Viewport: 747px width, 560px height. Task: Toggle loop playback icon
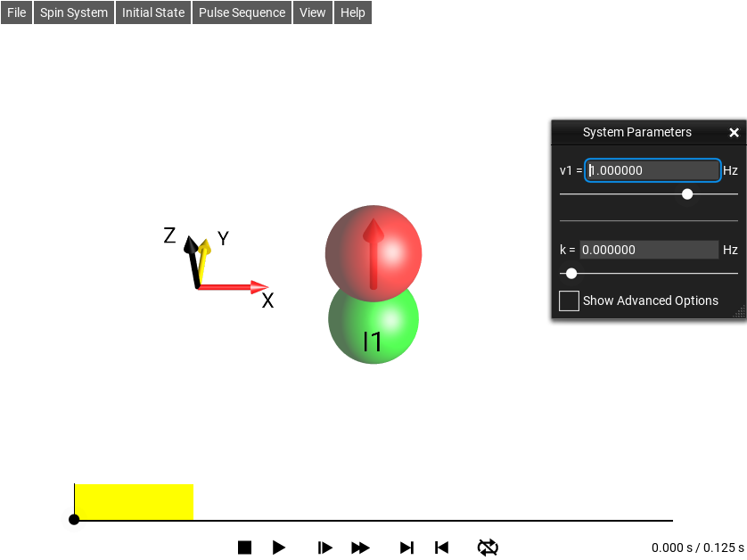coord(488,548)
